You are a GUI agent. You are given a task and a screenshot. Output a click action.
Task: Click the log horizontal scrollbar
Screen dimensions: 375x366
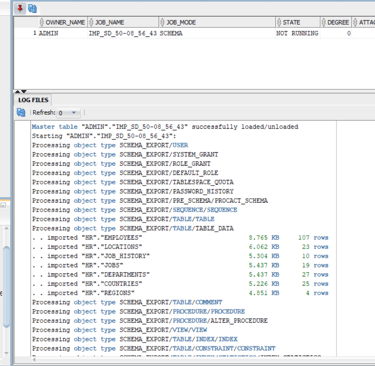point(187,360)
